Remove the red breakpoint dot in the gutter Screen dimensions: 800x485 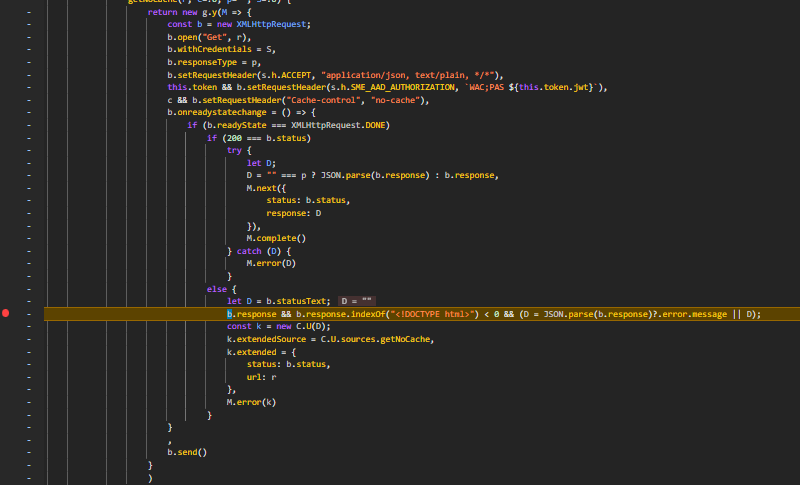(x=6, y=314)
